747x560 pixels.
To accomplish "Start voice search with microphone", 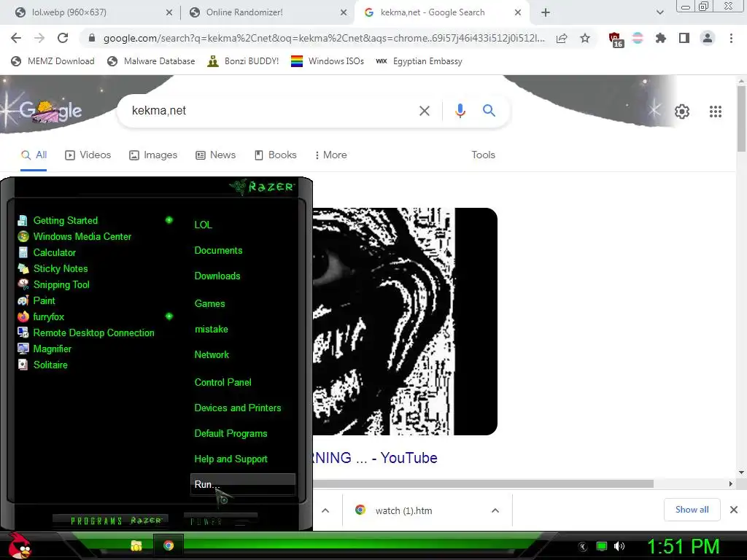I will click(460, 111).
